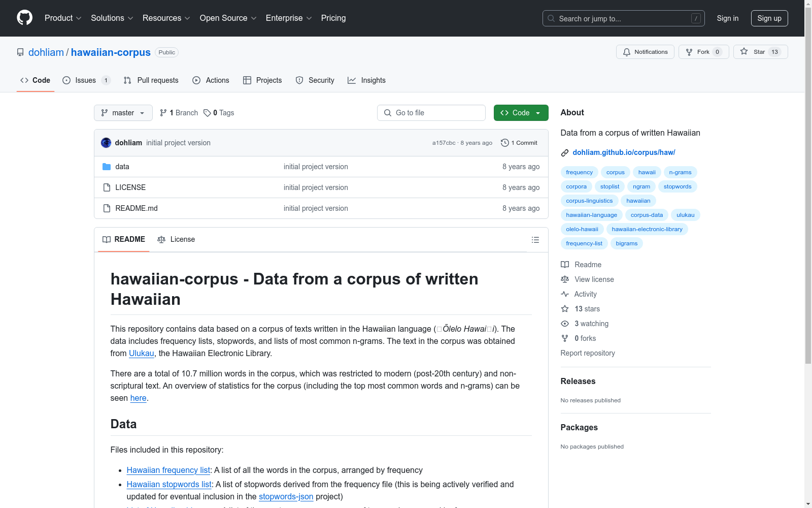
Task: Click the pulse icon beside Activity
Action: (565, 294)
